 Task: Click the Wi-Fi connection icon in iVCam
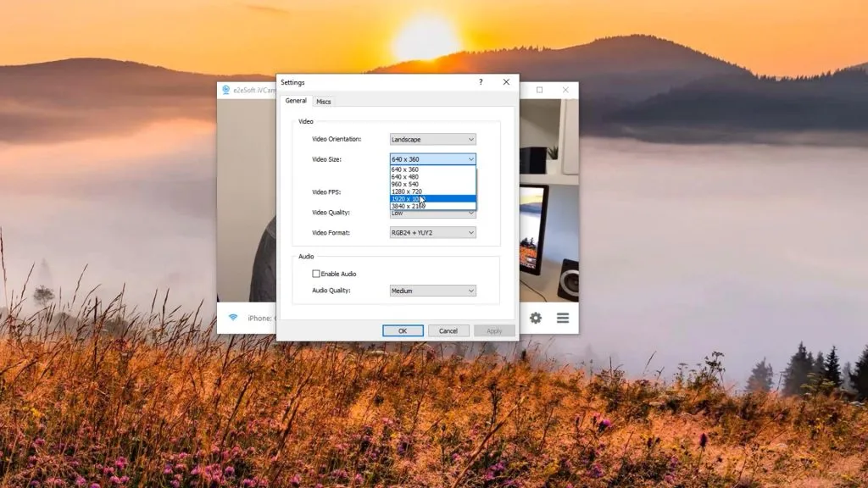pos(233,318)
